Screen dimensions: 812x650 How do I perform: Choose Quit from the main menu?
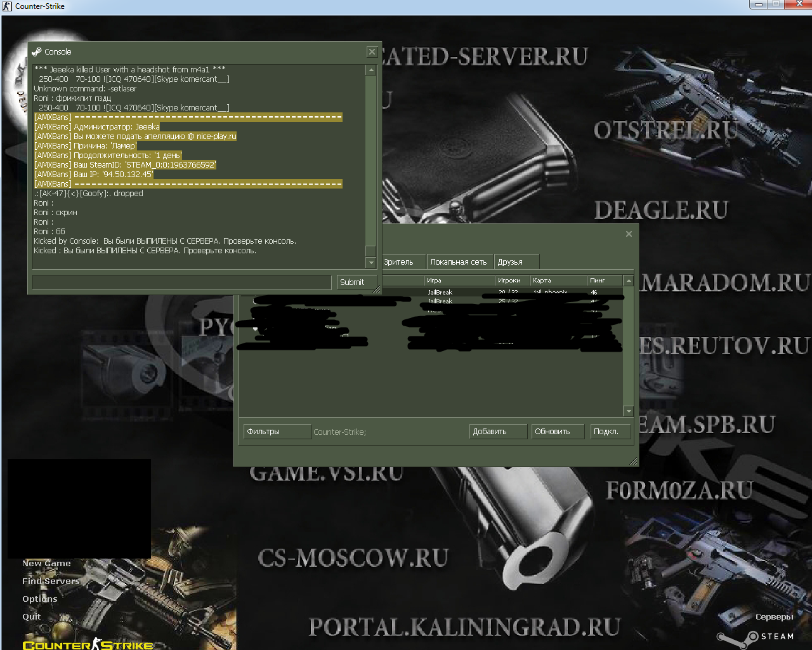[x=32, y=617]
